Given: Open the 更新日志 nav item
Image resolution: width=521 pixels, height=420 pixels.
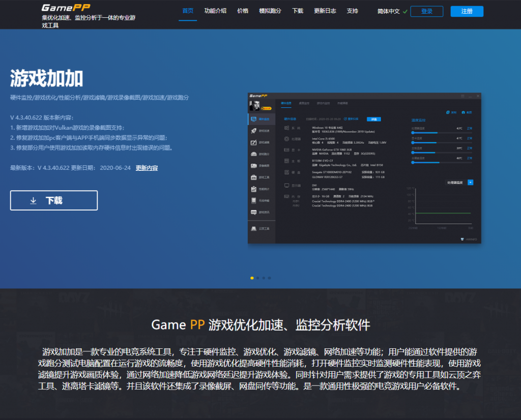Looking at the screenshot, I should point(325,11).
